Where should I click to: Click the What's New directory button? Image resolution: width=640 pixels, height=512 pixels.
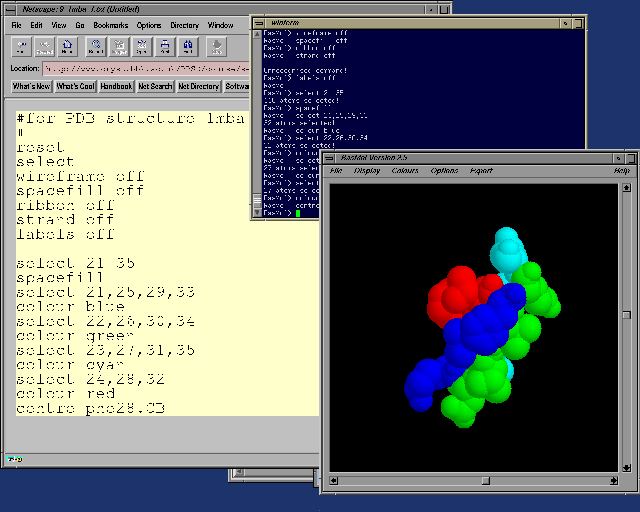[31, 87]
